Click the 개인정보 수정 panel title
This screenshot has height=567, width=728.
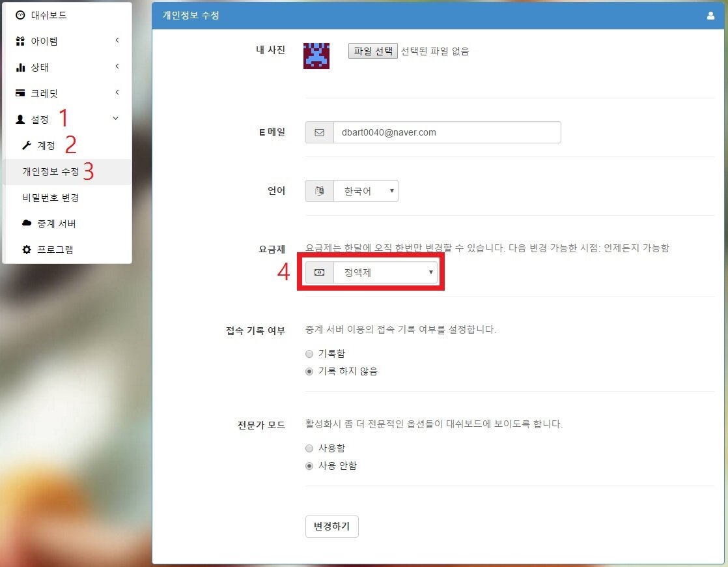coord(191,16)
